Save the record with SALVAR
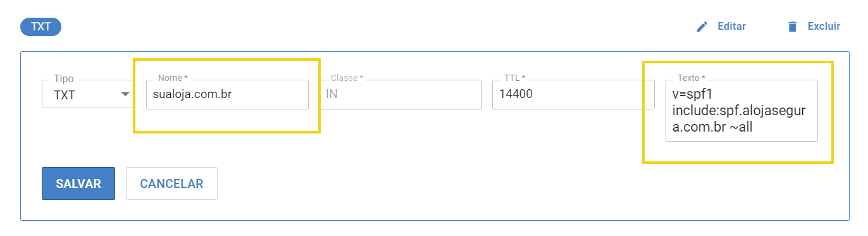The height and width of the screenshot is (236, 868). [x=78, y=183]
